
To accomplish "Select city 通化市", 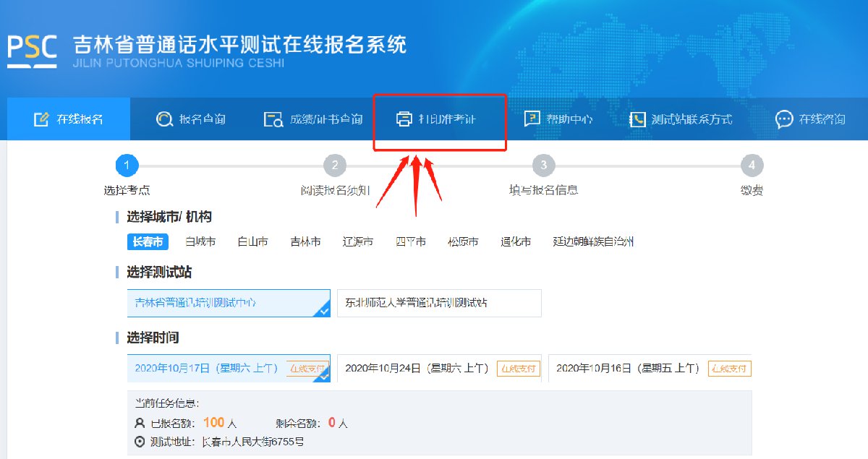I will pos(516,242).
